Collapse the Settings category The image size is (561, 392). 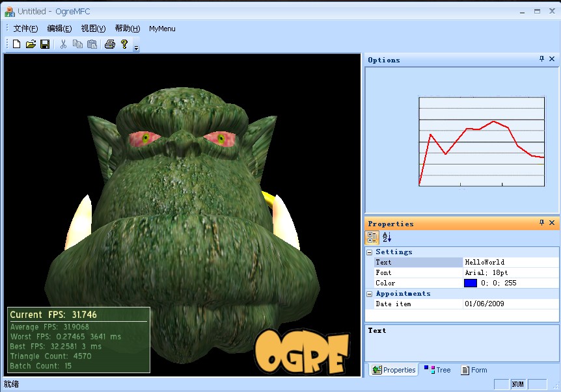(370, 252)
